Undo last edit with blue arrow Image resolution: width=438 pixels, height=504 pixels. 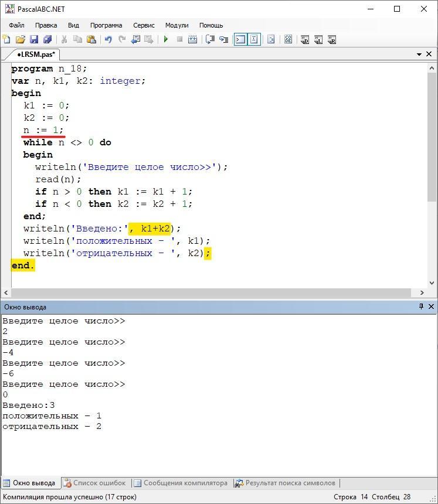tap(108, 39)
